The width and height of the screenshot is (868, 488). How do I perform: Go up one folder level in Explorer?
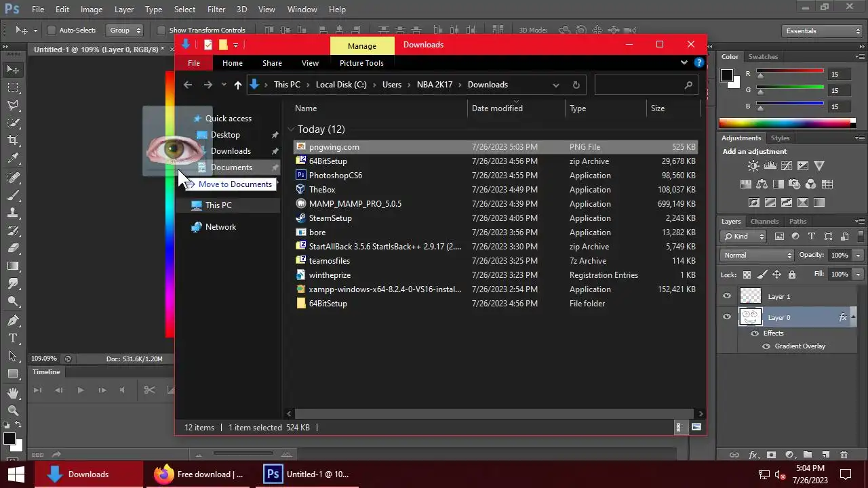237,85
